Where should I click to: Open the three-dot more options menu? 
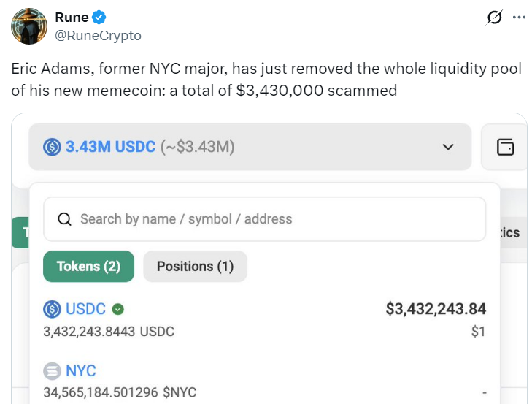pyautogui.click(x=519, y=18)
